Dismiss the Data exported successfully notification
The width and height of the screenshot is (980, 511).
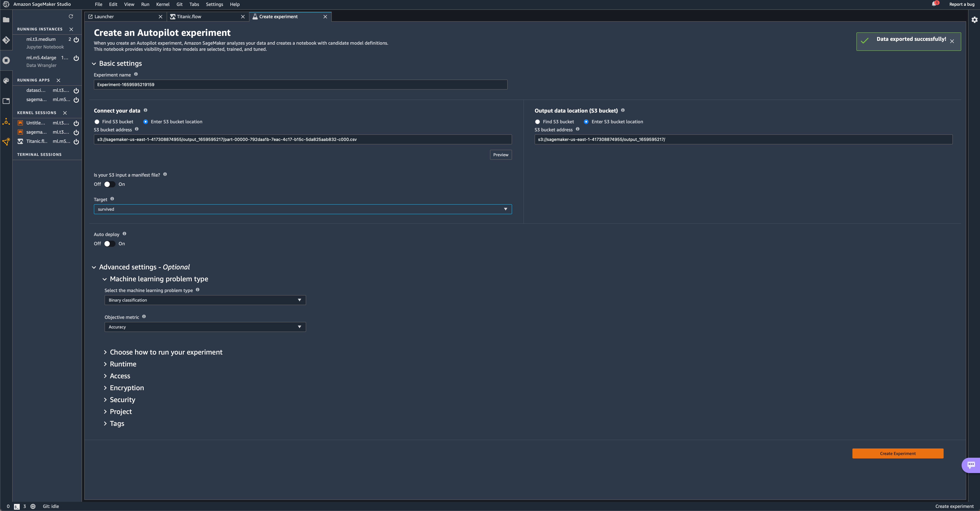[952, 41]
